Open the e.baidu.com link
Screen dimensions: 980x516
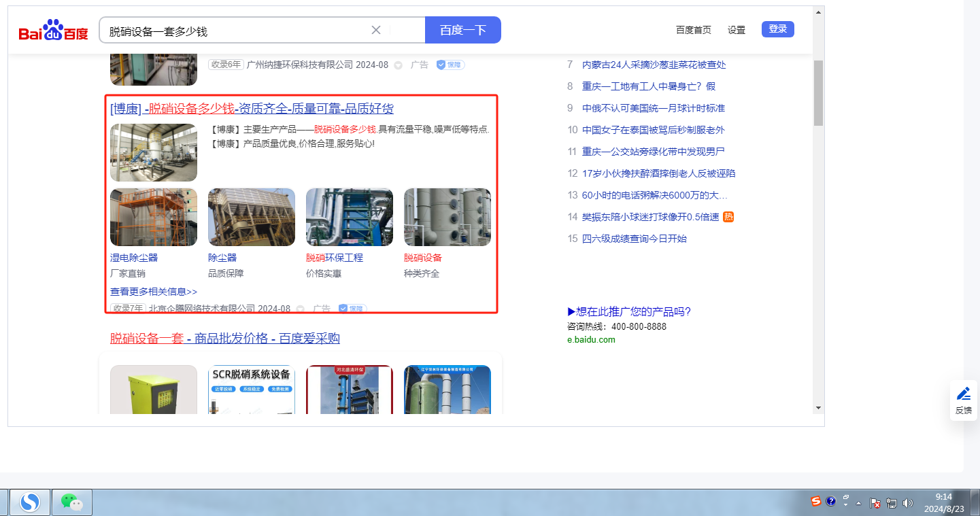click(591, 340)
